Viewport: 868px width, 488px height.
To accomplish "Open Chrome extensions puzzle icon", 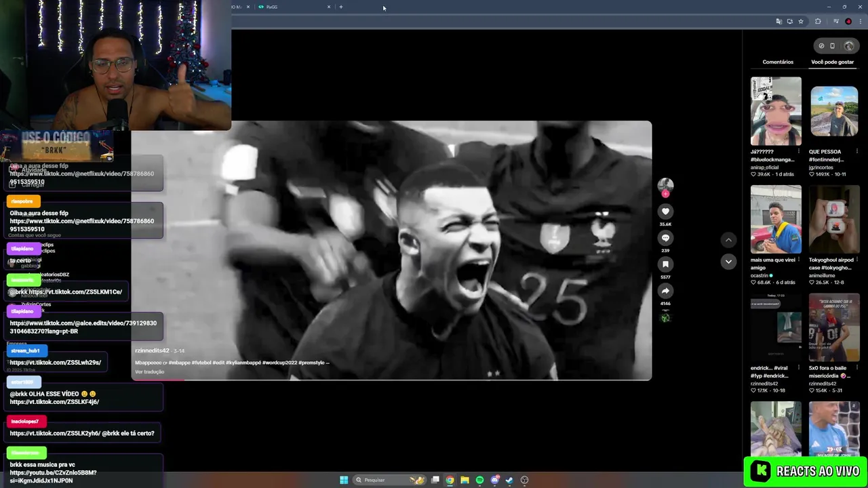I will tap(818, 22).
